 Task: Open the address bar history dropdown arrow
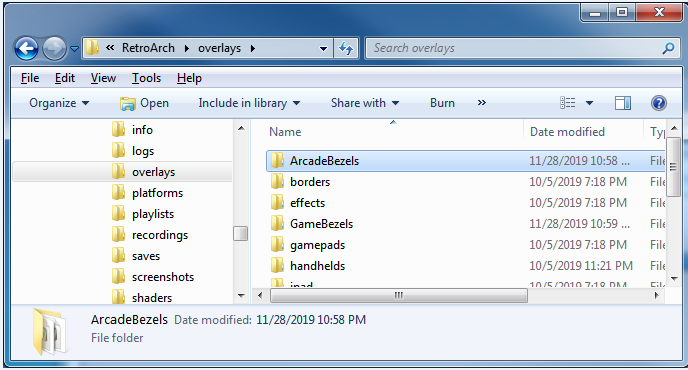[323, 49]
